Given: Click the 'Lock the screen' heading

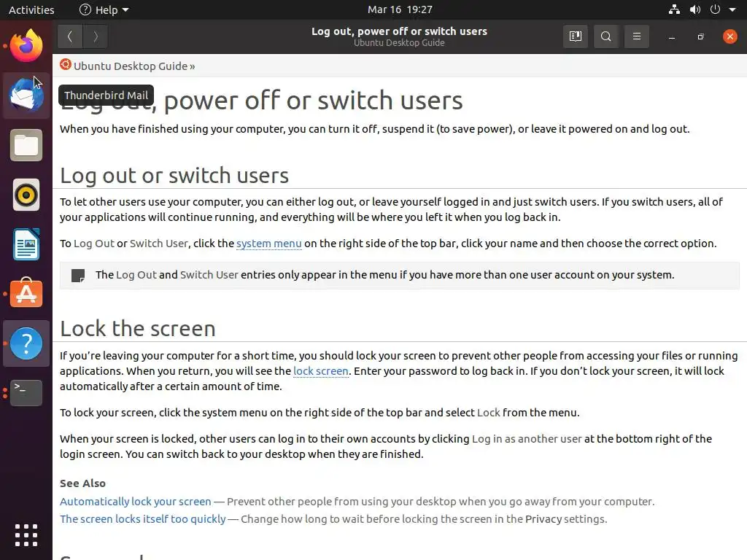Looking at the screenshot, I should tap(138, 329).
